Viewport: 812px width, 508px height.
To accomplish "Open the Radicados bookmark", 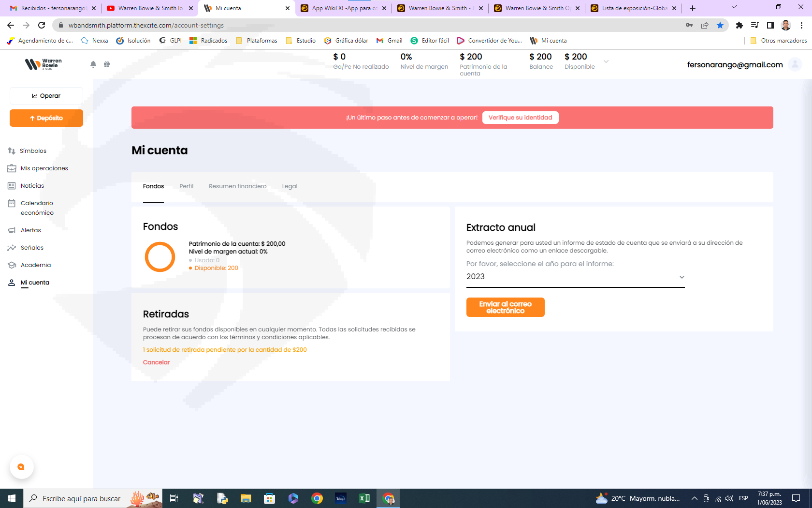I will (x=208, y=41).
